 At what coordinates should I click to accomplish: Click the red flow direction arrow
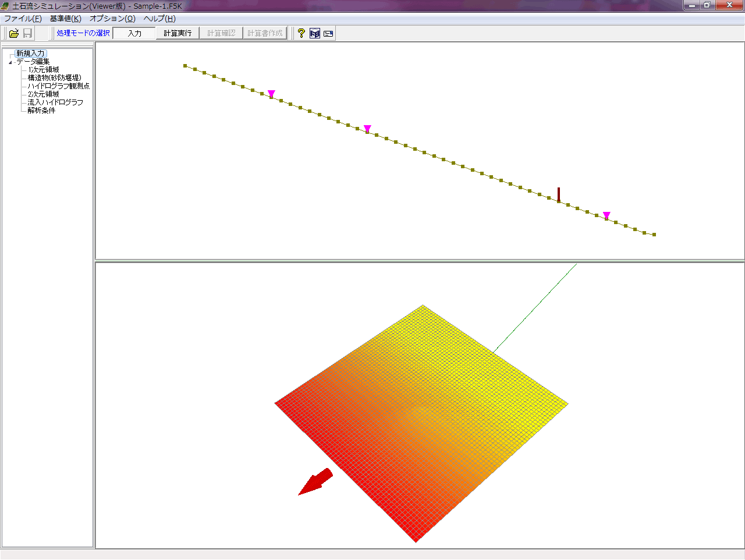pyautogui.click(x=315, y=483)
